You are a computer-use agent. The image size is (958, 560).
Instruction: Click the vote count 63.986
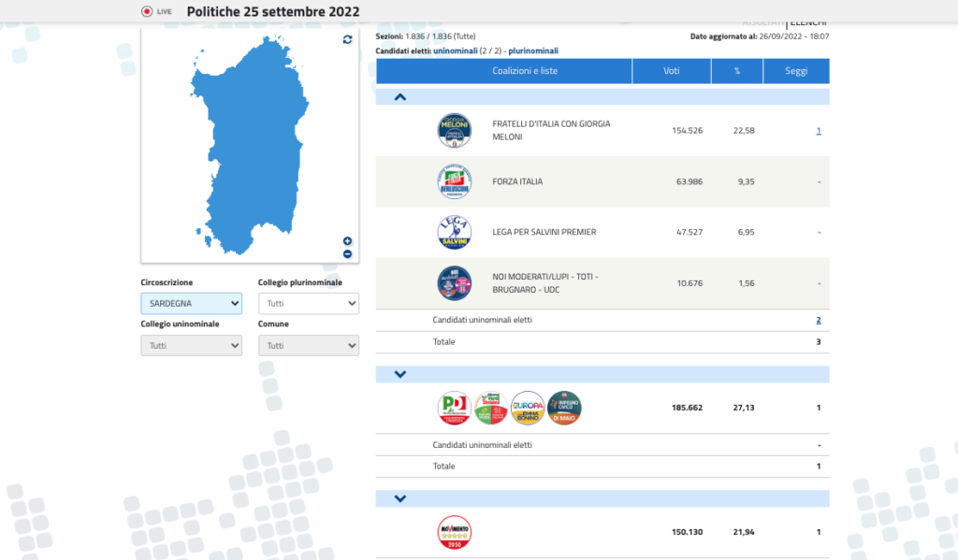[689, 181]
